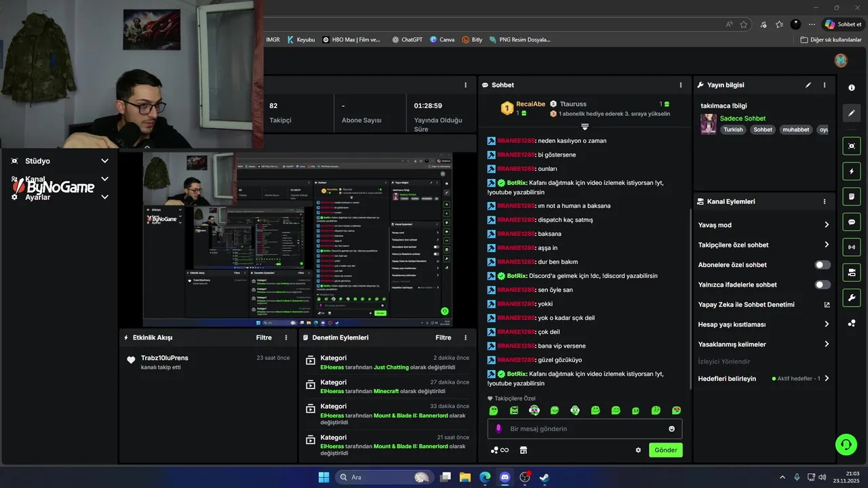Select the document moderation log sidebar icon
This screenshot has height=488, width=868.
(852, 197)
